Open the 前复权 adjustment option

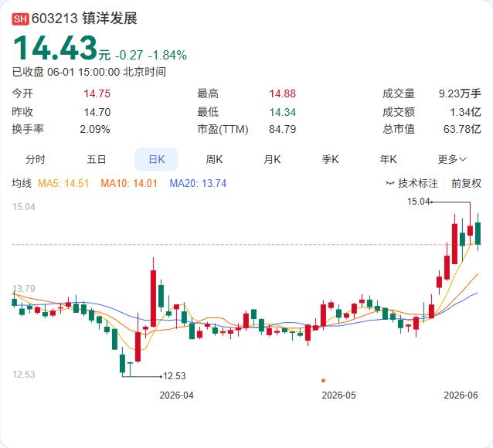click(x=466, y=183)
